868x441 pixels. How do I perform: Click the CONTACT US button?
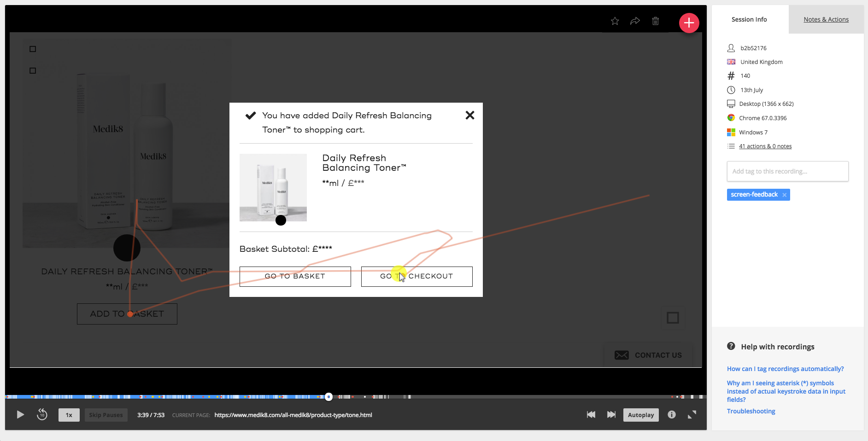coord(648,355)
